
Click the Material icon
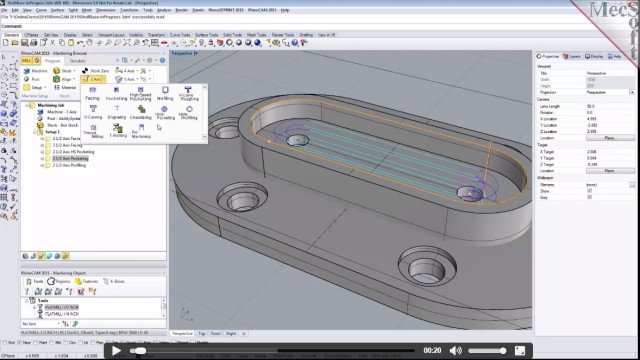click(x=65, y=87)
